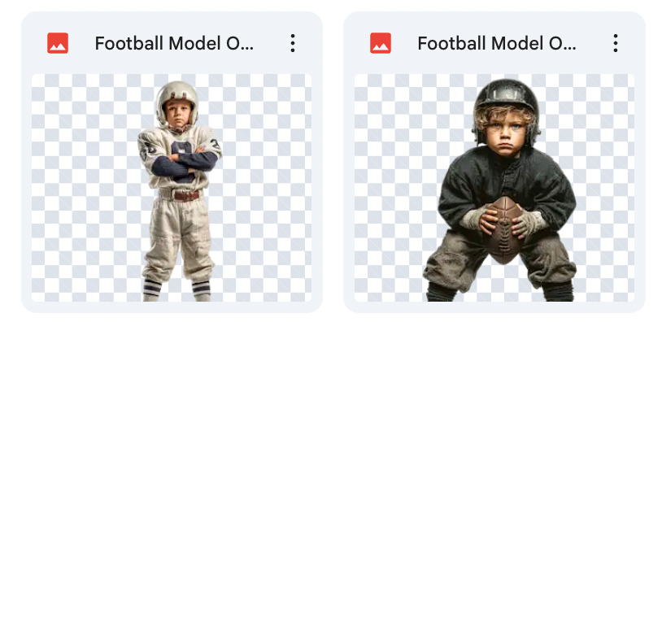The image size is (662, 644).
Task: Open the left file's three-dot menu
Action: (293, 43)
